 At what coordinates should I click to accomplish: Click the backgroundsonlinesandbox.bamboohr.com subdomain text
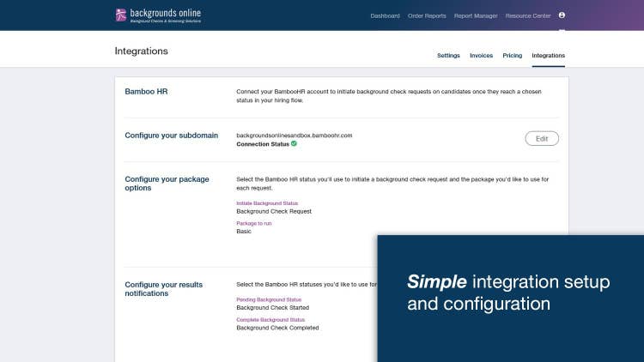(x=294, y=135)
